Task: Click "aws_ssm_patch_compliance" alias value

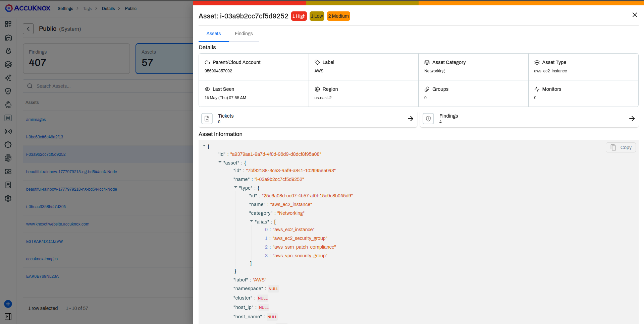Action: point(304,247)
